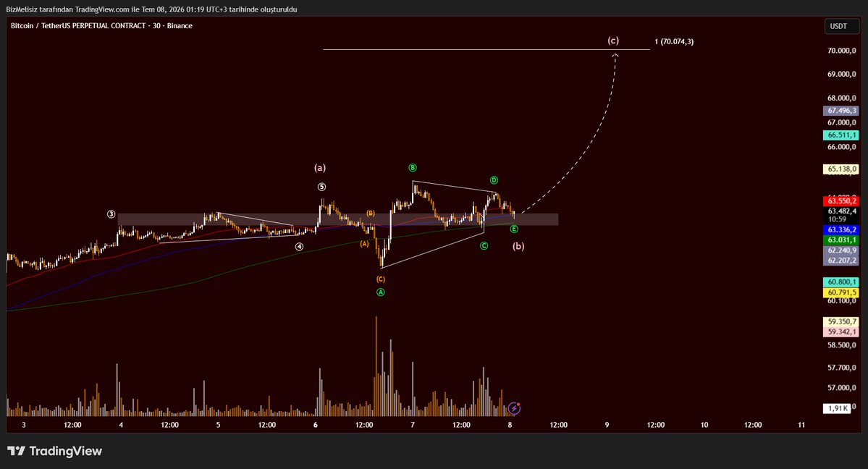868x469 pixels.
Task: Click date 8 on time axis
Action: (x=510, y=425)
